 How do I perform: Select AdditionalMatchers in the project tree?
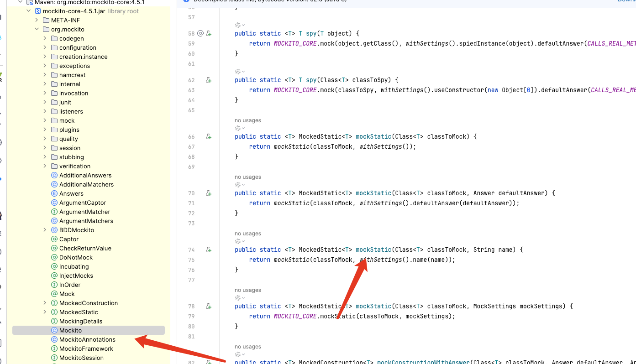click(87, 184)
